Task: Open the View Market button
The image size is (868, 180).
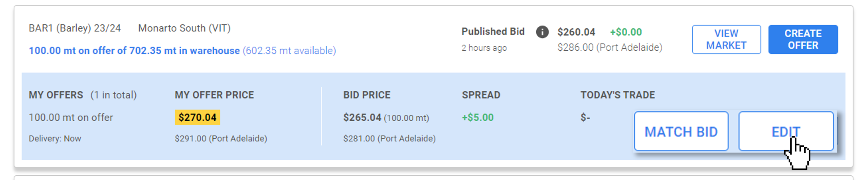Action: pos(726,39)
